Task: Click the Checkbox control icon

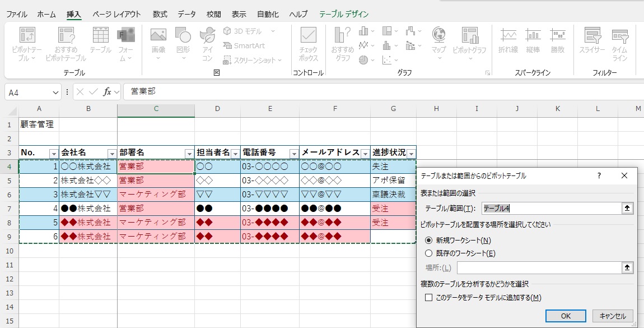Action: click(308, 37)
